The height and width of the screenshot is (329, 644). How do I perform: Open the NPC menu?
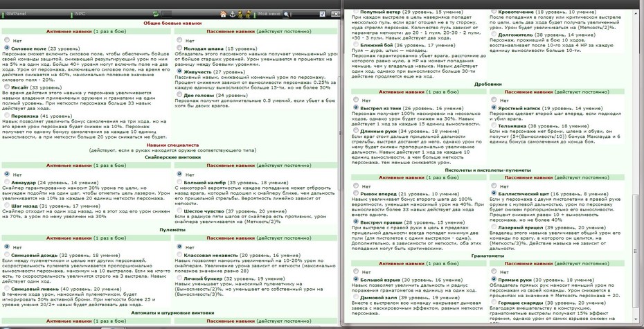(x=79, y=14)
